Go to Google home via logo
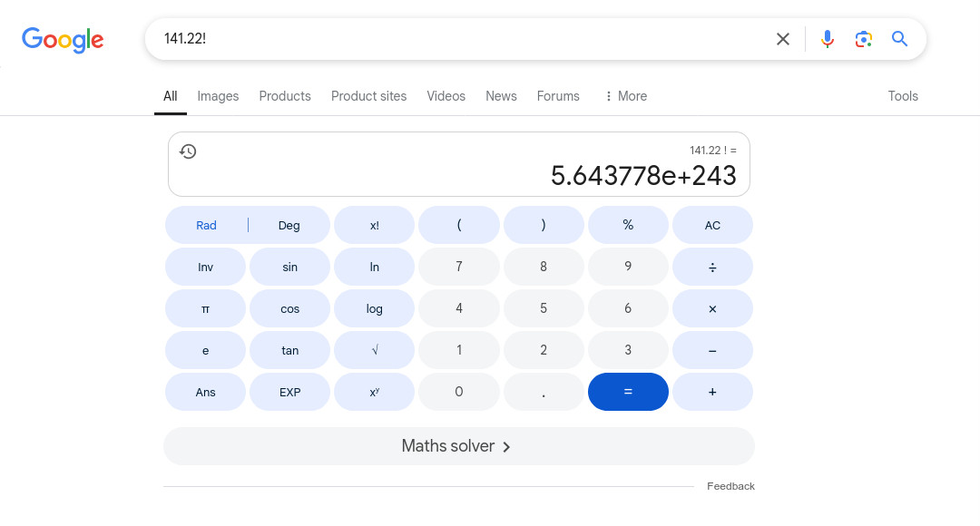The width and height of the screenshot is (980, 526). click(63, 40)
